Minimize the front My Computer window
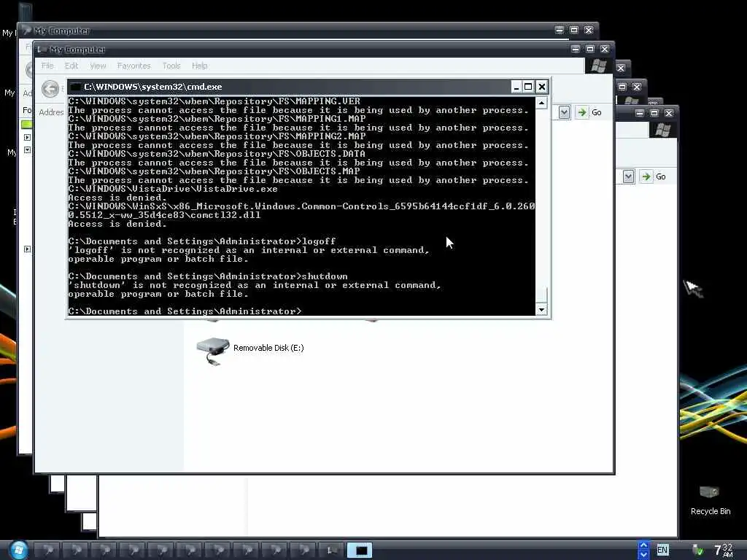 (576, 49)
